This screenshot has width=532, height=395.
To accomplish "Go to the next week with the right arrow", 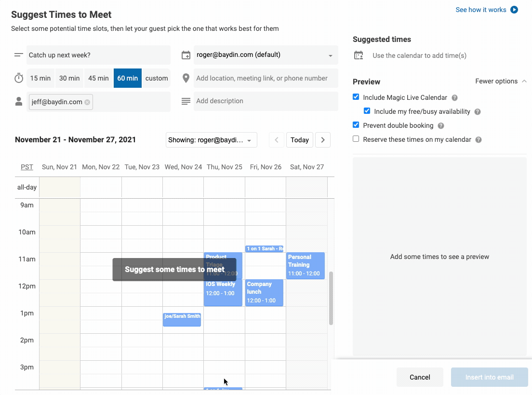I will pos(323,140).
